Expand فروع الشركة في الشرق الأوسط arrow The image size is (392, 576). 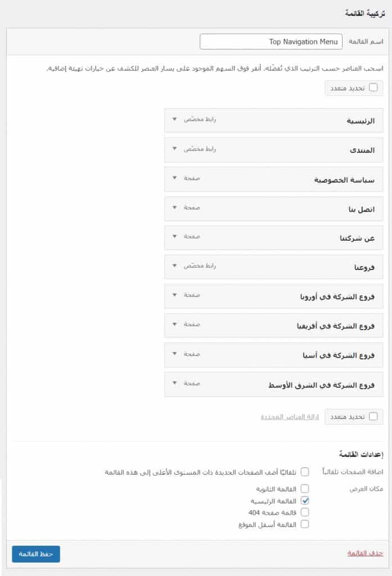(174, 383)
